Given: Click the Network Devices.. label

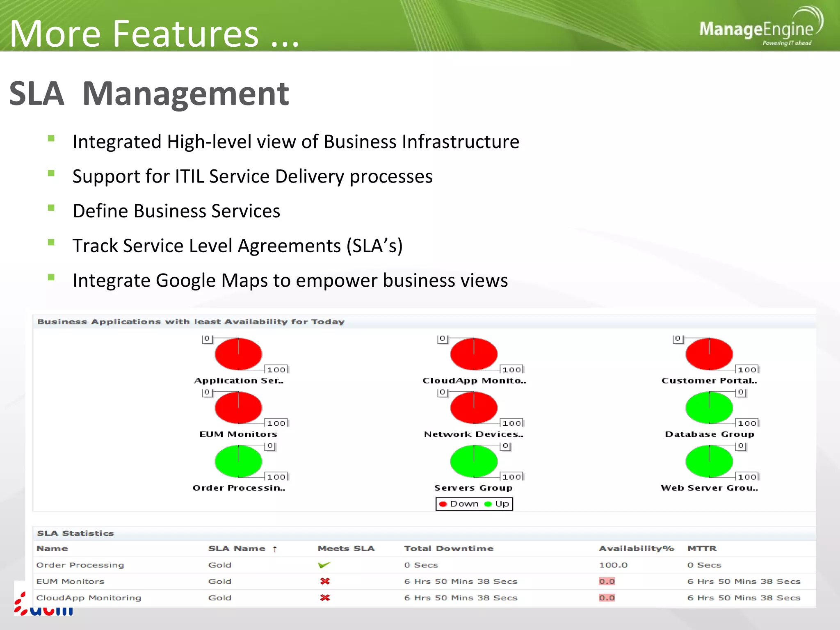Looking at the screenshot, I should (x=474, y=434).
